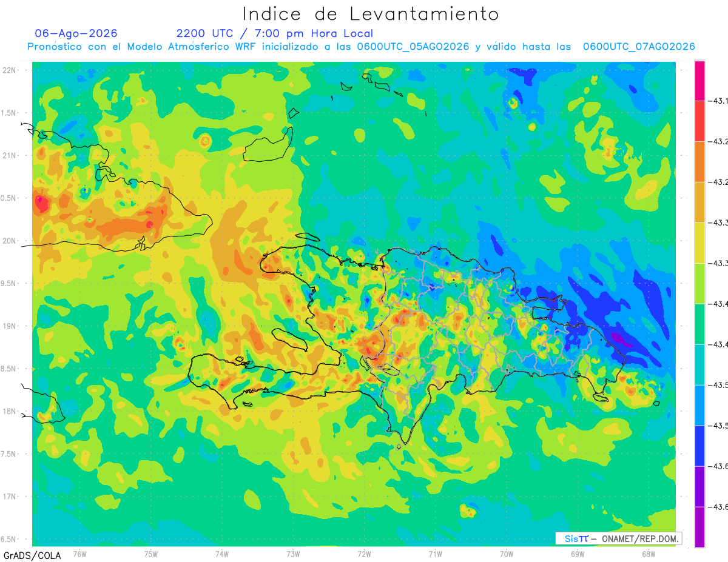Screen dimensions: 728x562
Task: Click the '68W' longitude label
Action: coord(649,554)
